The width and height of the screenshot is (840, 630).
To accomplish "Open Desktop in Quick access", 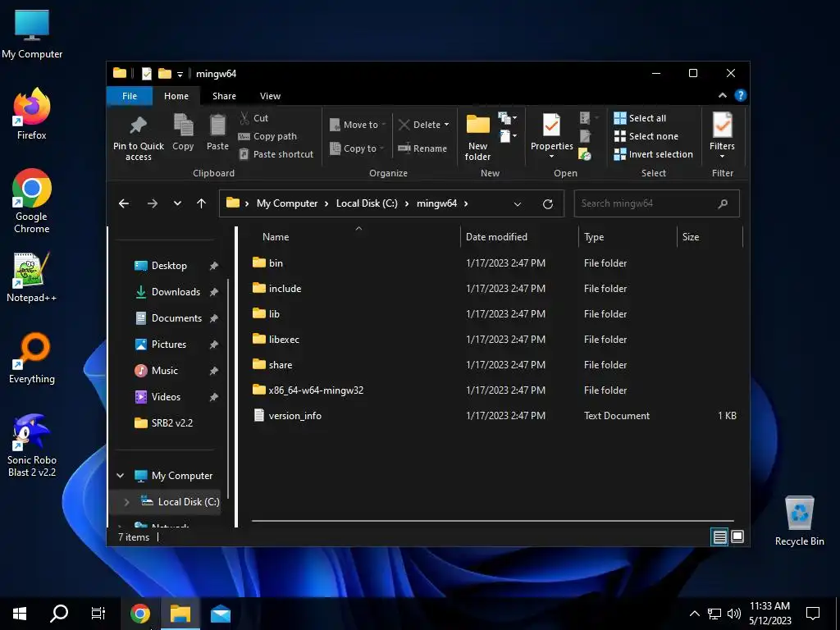I will (169, 266).
